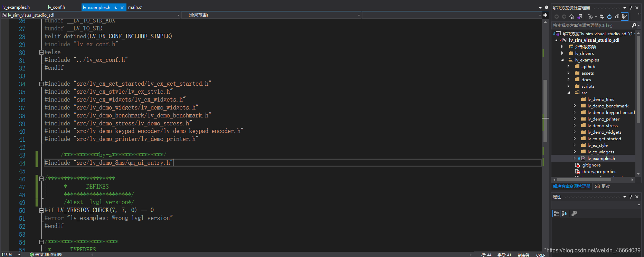Navigate forward in Solution Explorer
Image resolution: width=644 pixels, height=257 pixels.
pos(564,17)
